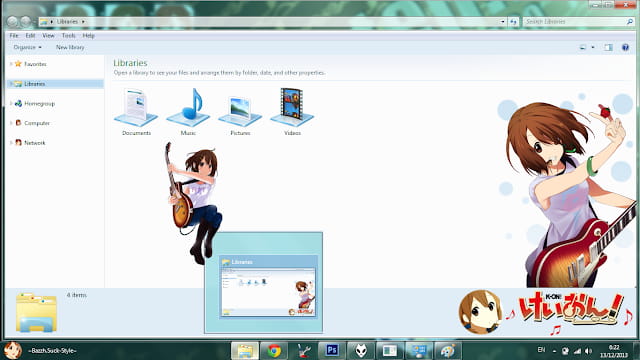640x360 pixels.
Task: Open the view options dropdown arrow
Action: (x=593, y=47)
